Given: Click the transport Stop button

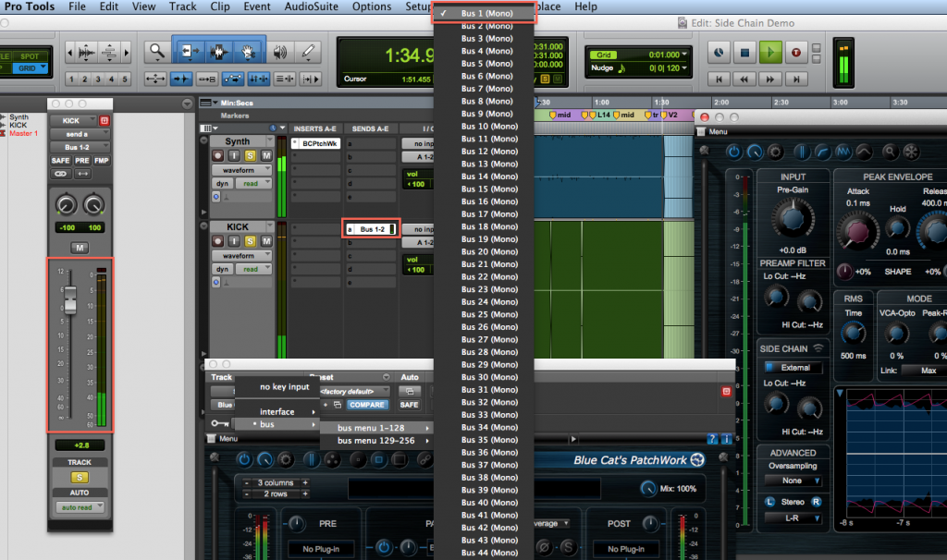Looking at the screenshot, I should 744,53.
